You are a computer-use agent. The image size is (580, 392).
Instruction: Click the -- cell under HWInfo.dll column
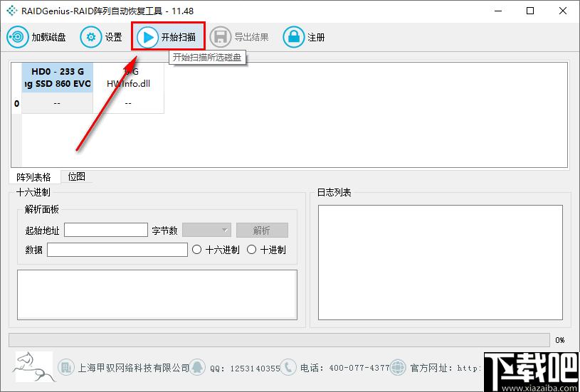(128, 103)
